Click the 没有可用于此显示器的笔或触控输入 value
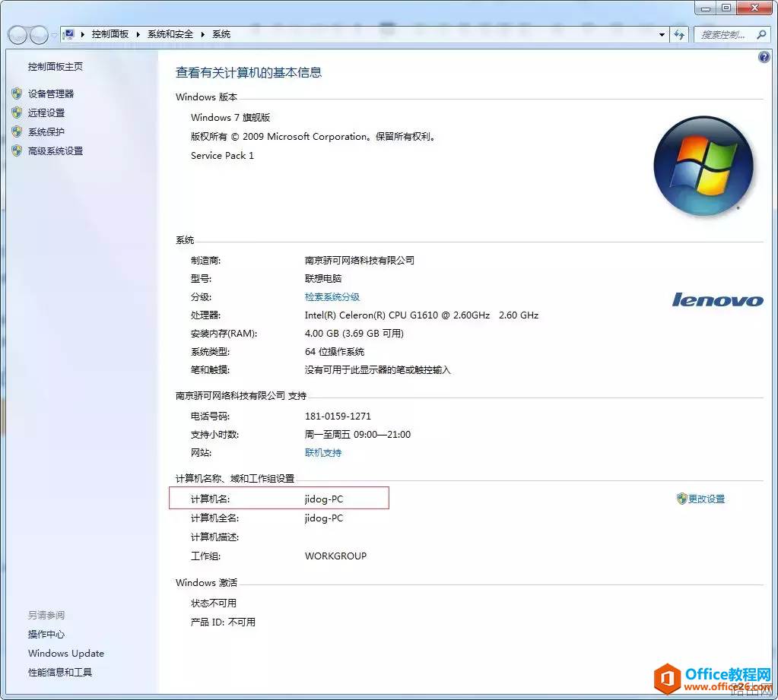Viewport: 778px width, 700px height. [377, 370]
